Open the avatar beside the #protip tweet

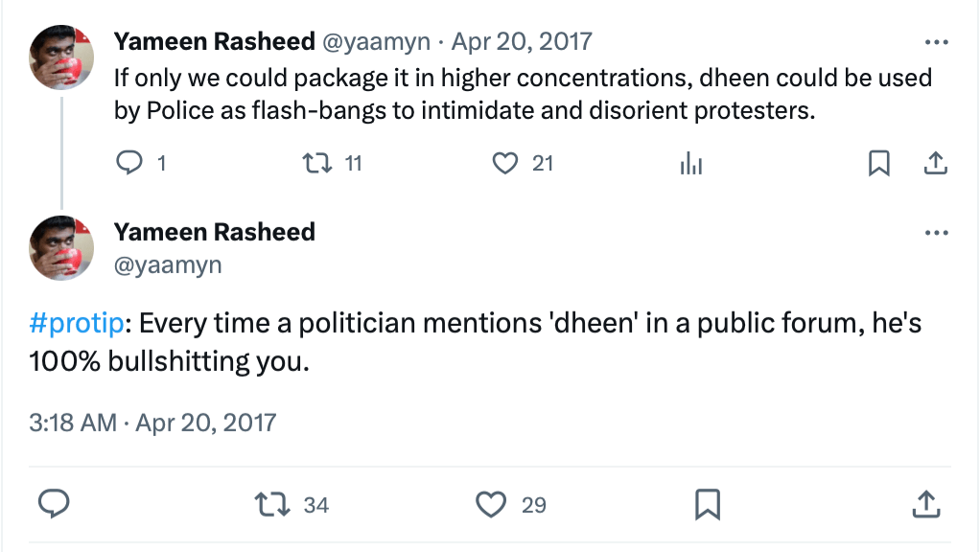point(61,246)
